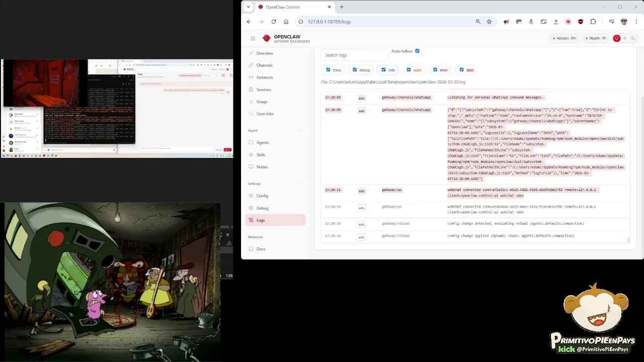Viewport: 644px width, 362px height.
Task: View site information icon in address bar
Action: 301,22
